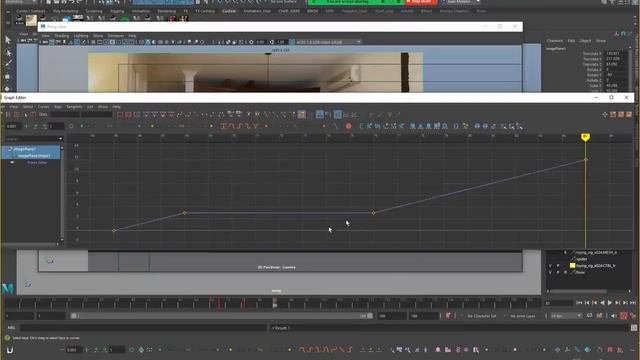
Task: Click the main time slider track
Action: click(x=273, y=303)
